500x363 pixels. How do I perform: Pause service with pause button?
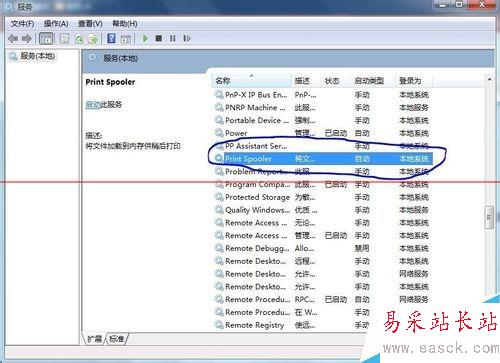coord(172,39)
